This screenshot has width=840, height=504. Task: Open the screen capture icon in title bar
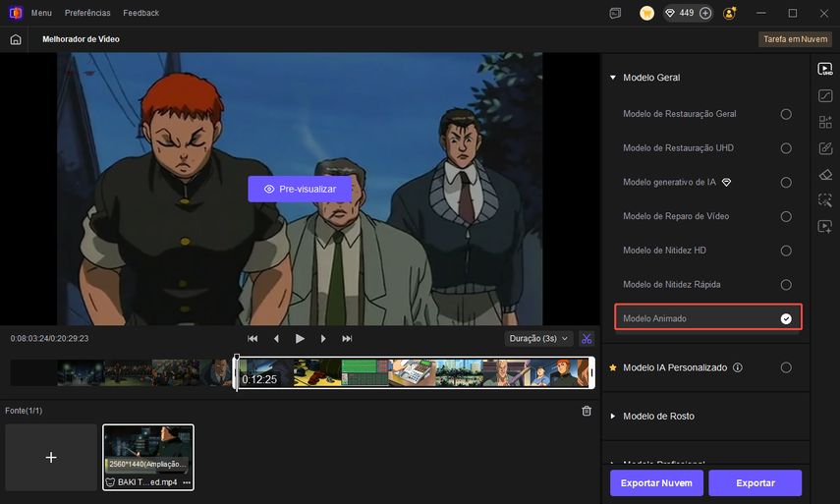tap(615, 13)
